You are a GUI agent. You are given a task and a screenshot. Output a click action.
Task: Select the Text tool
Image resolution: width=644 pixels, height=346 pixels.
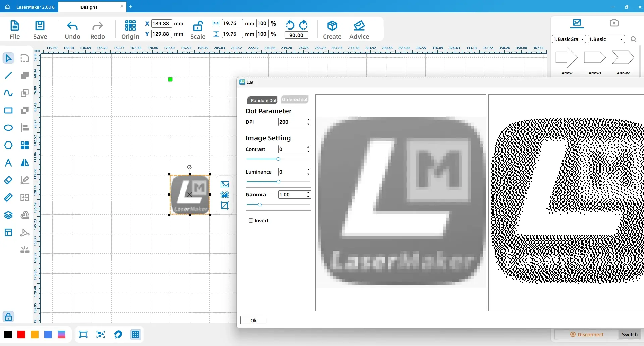[x=8, y=163]
